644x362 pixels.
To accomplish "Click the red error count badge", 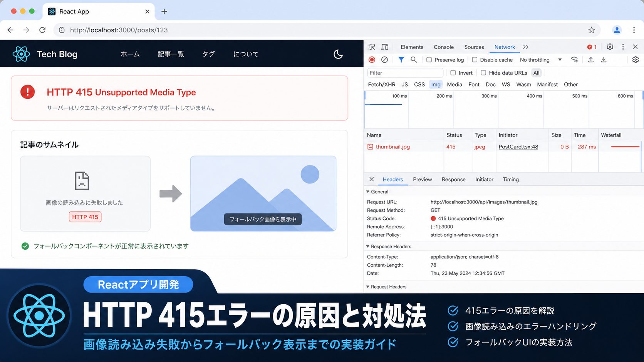I will (x=592, y=47).
